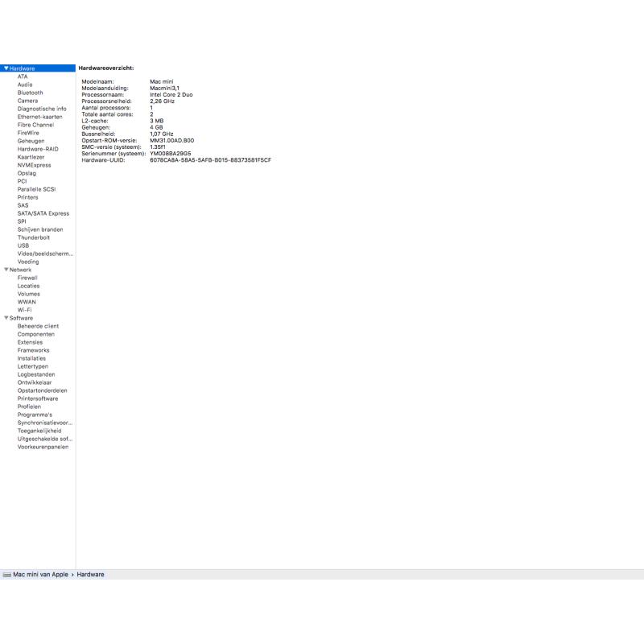This screenshot has width=644, height=644.
Task: Select the Netwerk category
Action: tap(21, 270)
